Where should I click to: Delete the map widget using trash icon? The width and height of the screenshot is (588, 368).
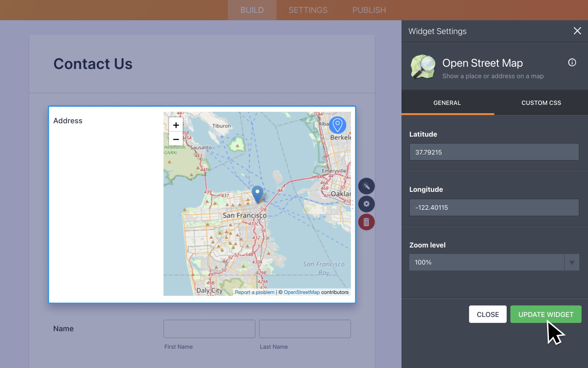pos(366,222)
